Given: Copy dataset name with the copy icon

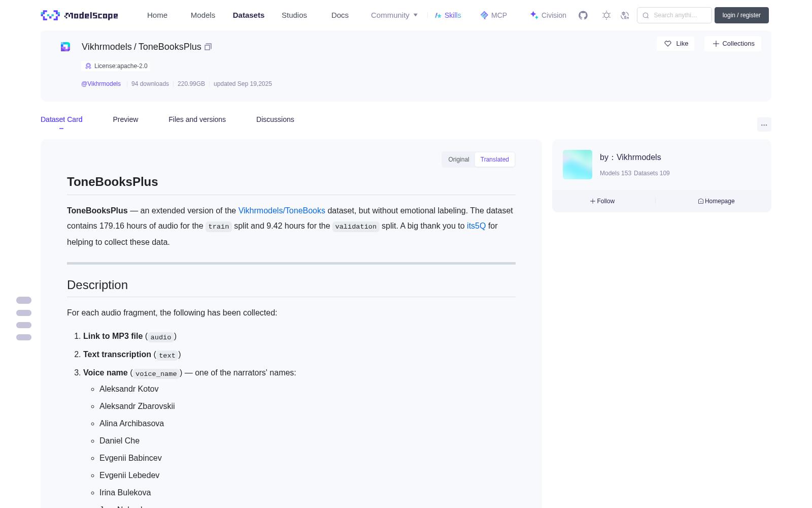Looking at the screenshot, I should click(208, 47).
